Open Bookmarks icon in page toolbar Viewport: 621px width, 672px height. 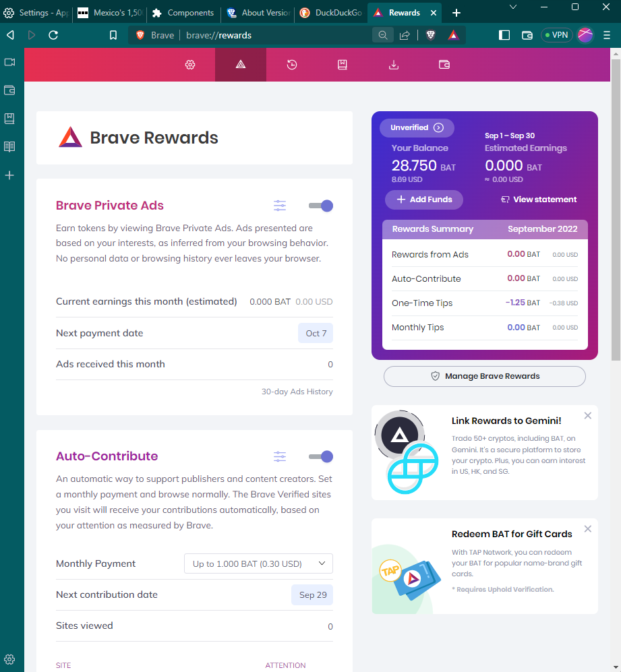coord(343,65)
